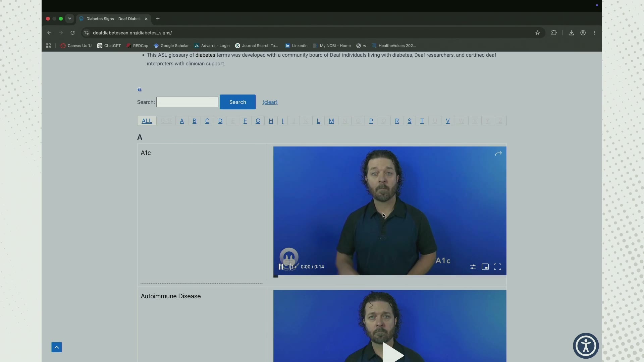Image resolution: width=644 pixels, height=362 pixels.
Task: Seek along the A1c video progress bar
Action: (x=390, y=276)
